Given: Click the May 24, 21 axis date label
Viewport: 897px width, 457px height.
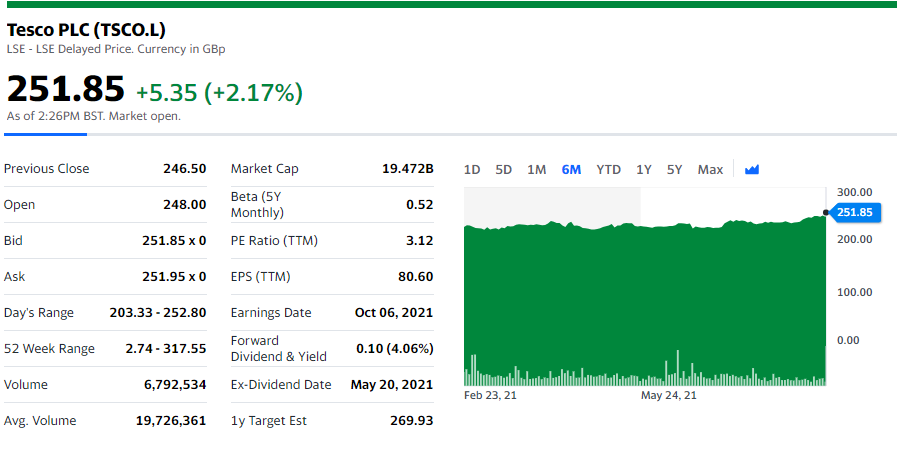Looking at the screenshot, I should [669, 395].
